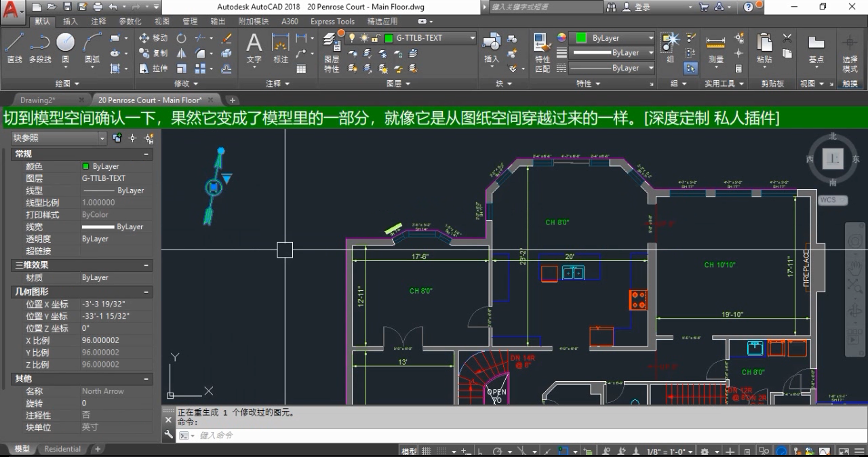Toggle Select Mode (选择模式) touch button

pos(850,53)
